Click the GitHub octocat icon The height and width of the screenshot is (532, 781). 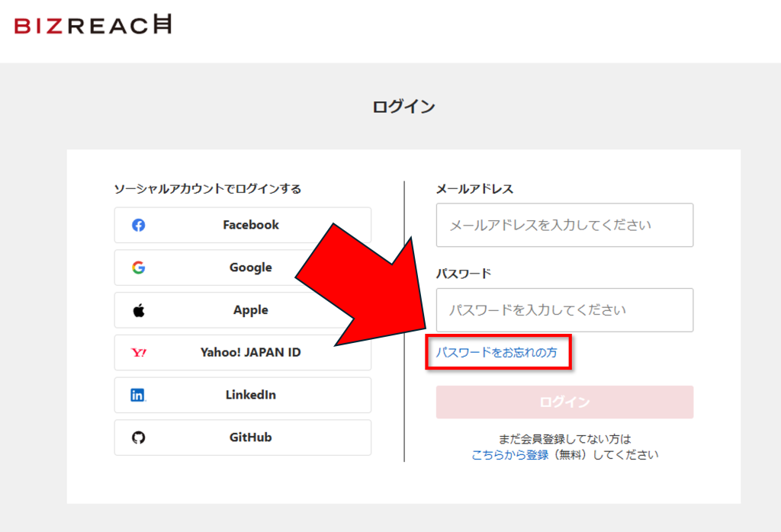[139, 437]
